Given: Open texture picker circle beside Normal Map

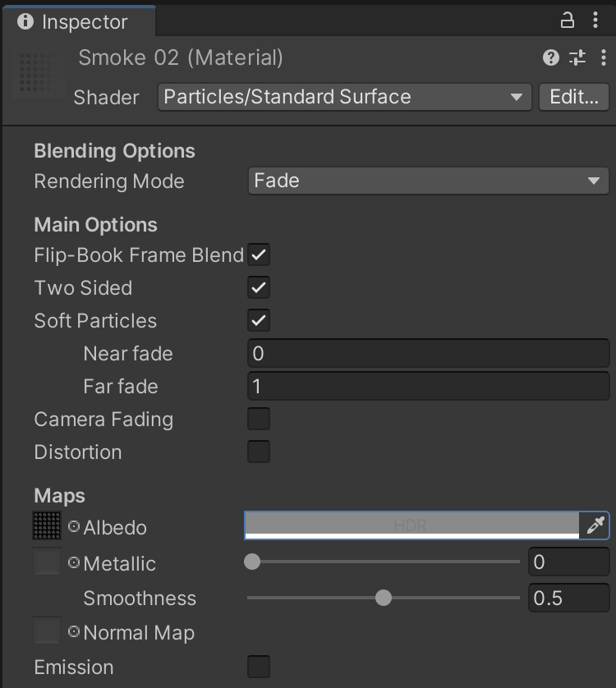Looking at the screenshot, I should pos(74,632).
